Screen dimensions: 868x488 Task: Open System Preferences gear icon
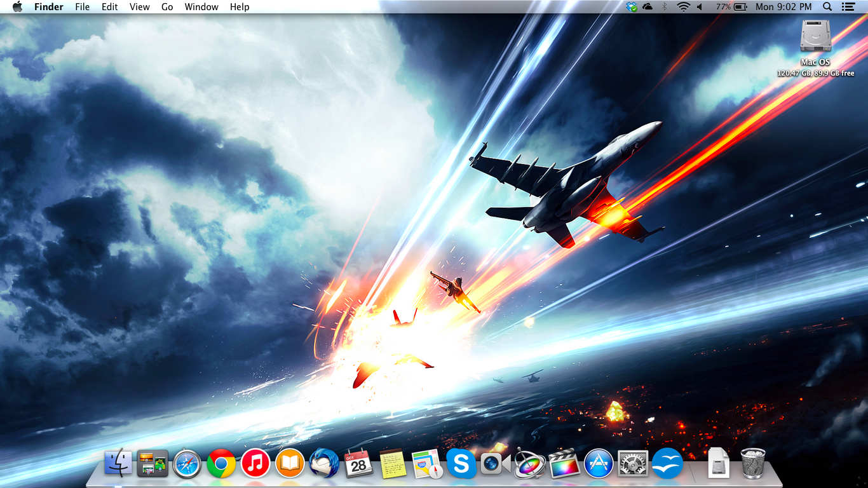[633, 464]
